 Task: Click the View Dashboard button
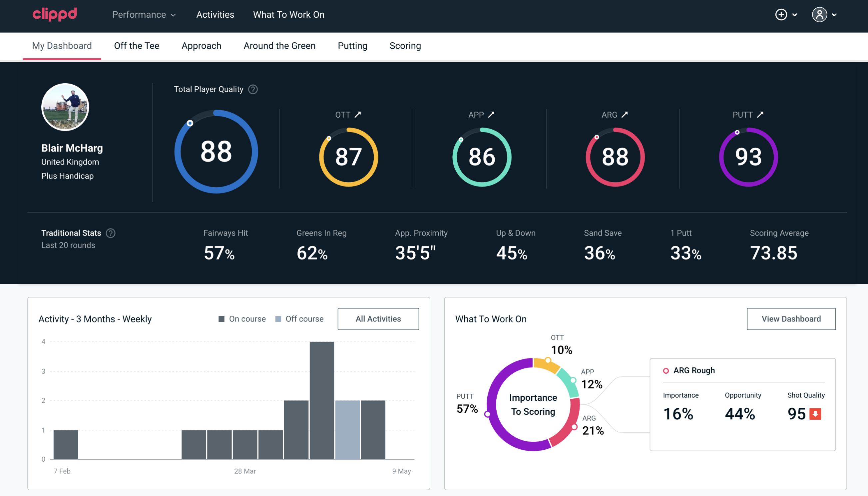[790, 318]
